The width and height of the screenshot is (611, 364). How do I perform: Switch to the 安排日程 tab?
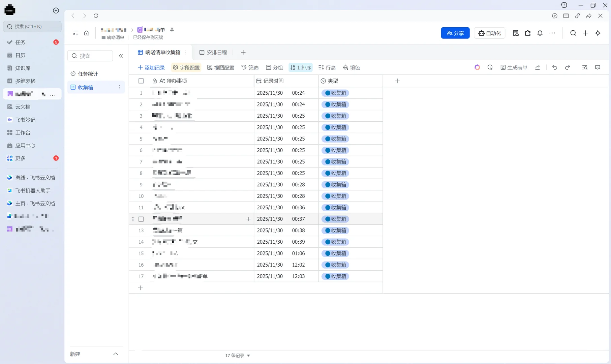(217, 52)
